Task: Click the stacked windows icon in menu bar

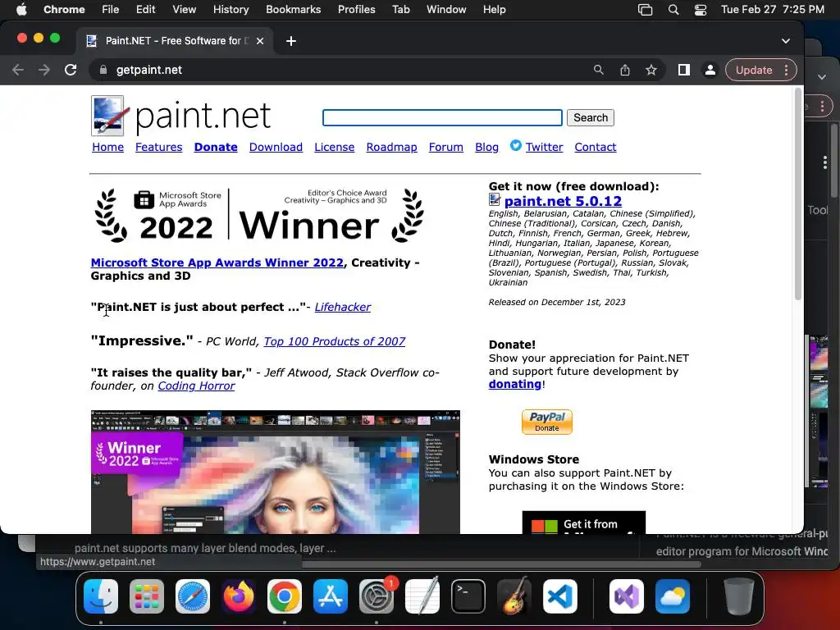Action: point(645,10)
